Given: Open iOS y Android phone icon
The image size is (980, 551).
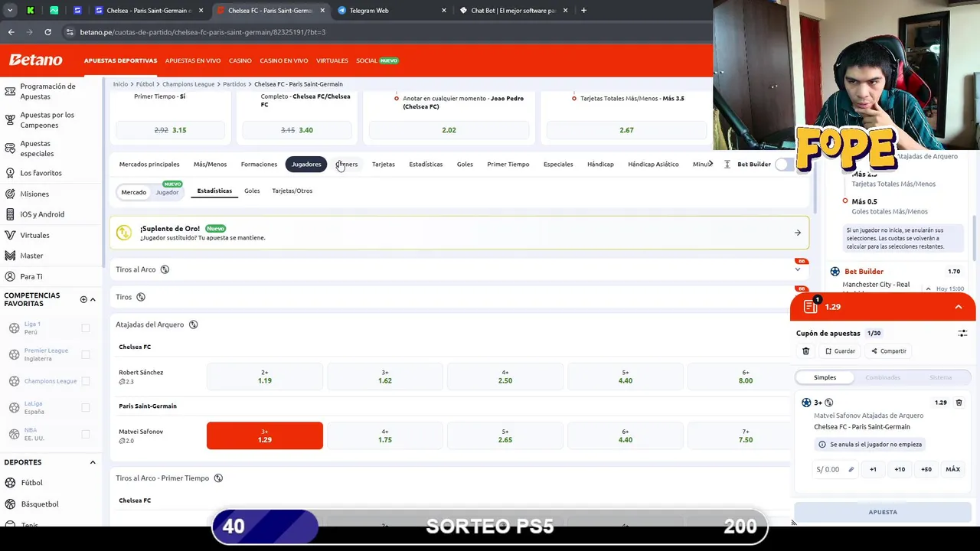Looking at the screenshot, I should [10, 214].
